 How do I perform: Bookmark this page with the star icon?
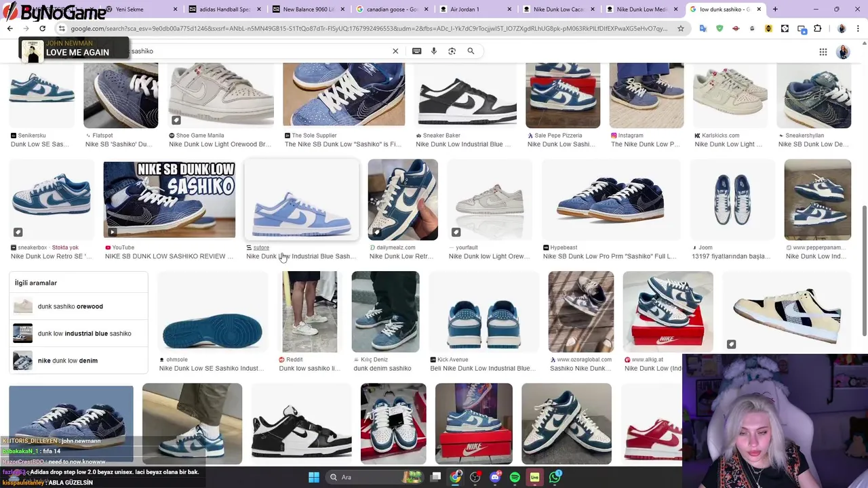681,28
